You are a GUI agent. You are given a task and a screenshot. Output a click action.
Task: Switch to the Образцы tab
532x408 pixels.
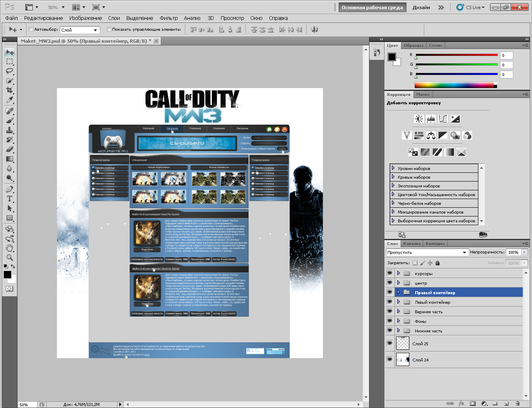(414, 46)
